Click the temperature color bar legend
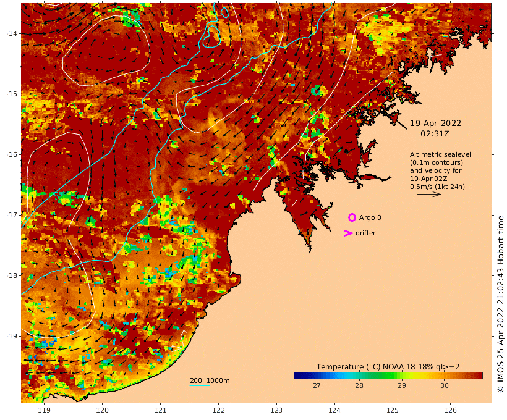 pos(388,376)
